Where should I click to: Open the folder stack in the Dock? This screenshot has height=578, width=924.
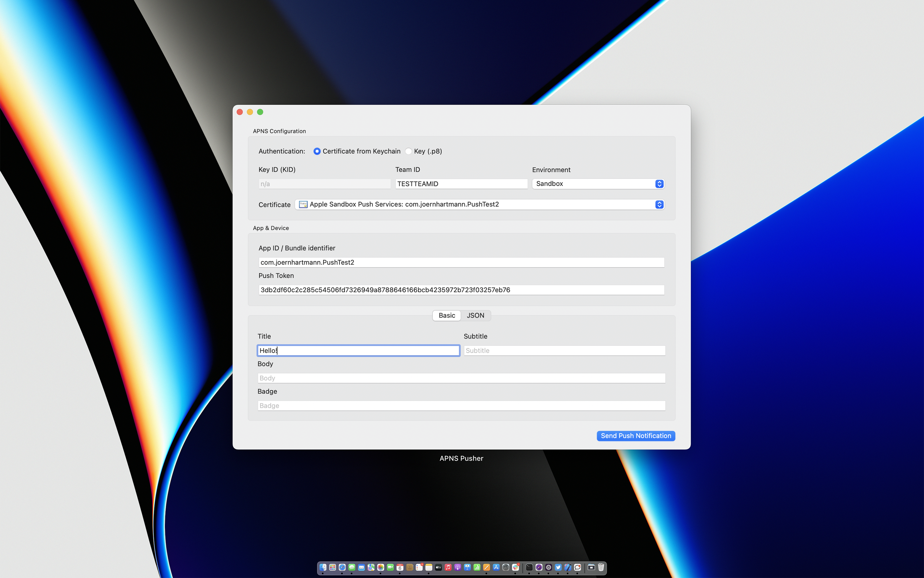click(x=591, y=567)
